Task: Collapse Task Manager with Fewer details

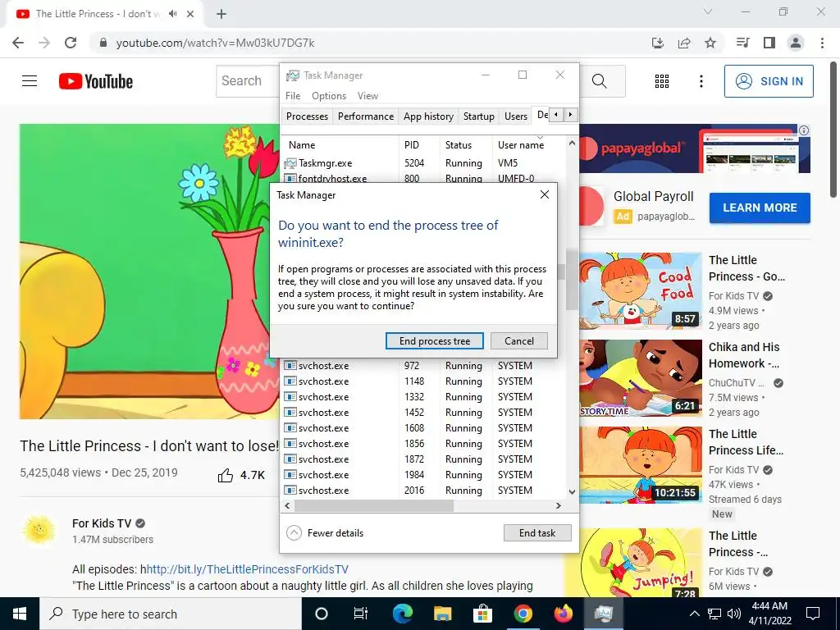Action: pos(325,533)
